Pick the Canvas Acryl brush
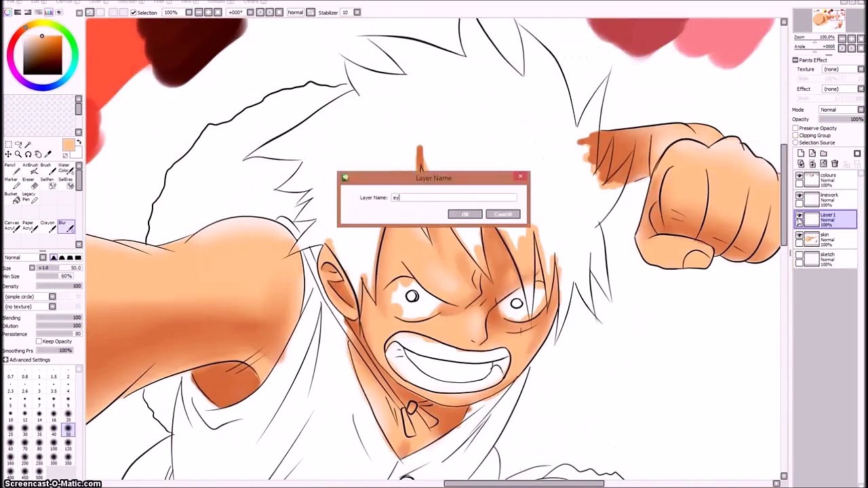Image resolution: width=868 pixels, height=488 pixels. coord(11,226)
